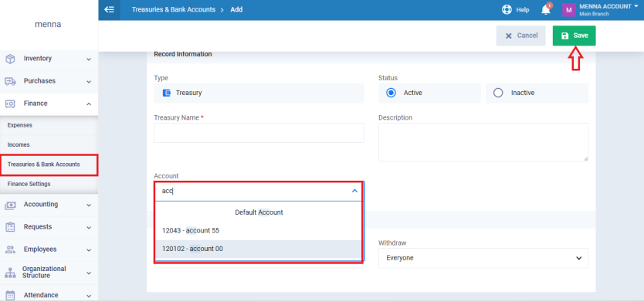Click the Type Treasury field
The width and height of the screenshot is (644, 302).
259,93
